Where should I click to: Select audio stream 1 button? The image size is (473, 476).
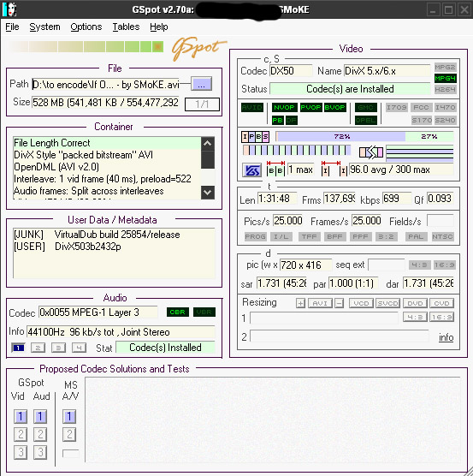coord(18,348)
